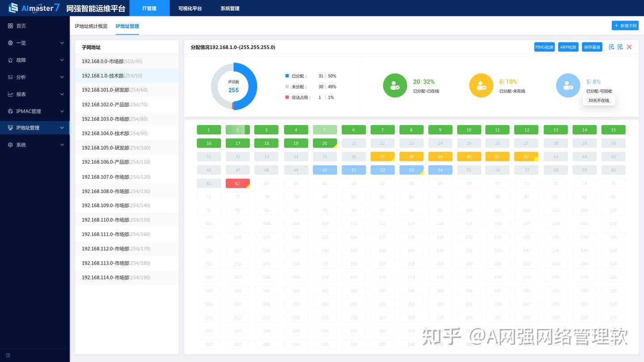The height and width of the screenshot is (362, 644).
Task: Collapse the sidebar using the bottom-left menu icon
Action: click(8, 355)
